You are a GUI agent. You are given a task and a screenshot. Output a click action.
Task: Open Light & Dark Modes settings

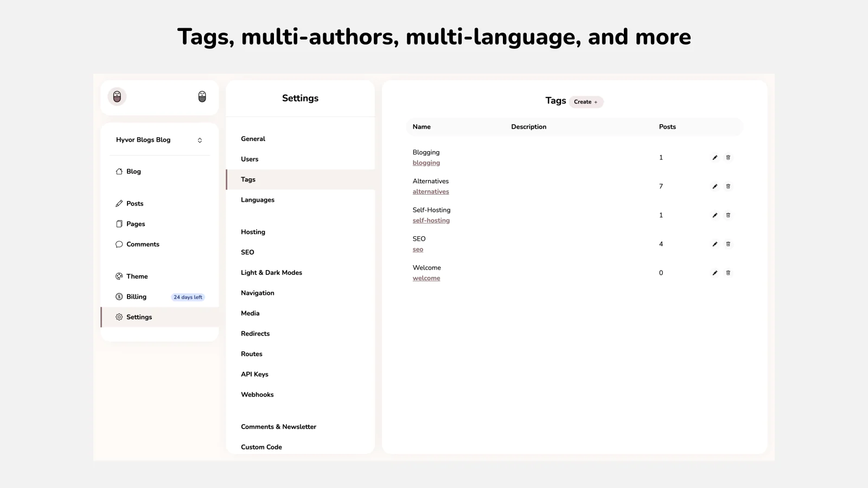point(271,273)
